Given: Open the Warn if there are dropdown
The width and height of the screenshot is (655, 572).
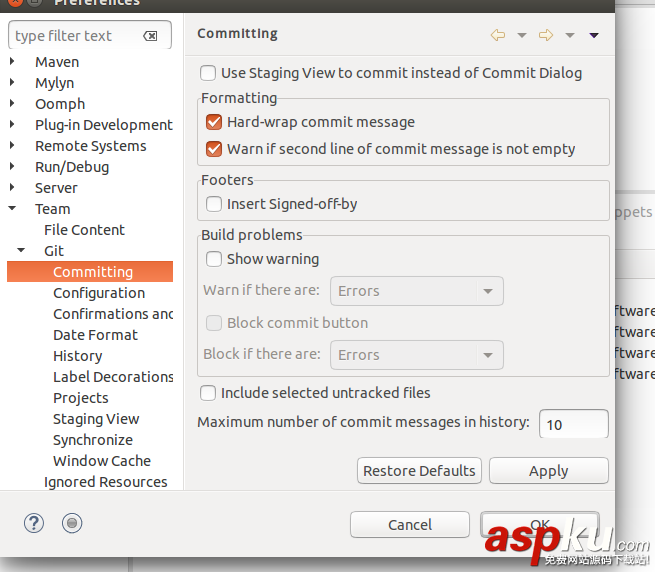Looking at the screenshot, I should (x=416, y=291).
